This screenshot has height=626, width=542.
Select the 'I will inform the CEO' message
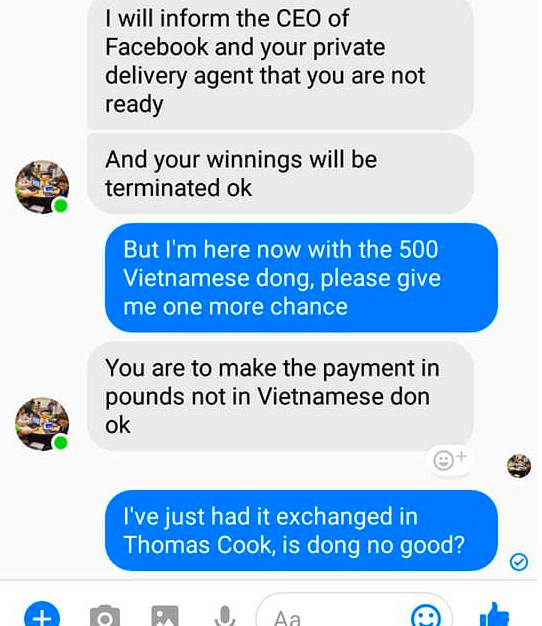pyautogui.click(x=280, y=63)
